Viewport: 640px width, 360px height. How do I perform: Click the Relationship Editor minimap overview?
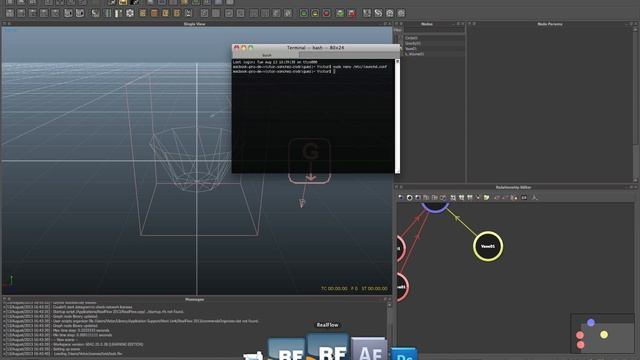[602, 333]
